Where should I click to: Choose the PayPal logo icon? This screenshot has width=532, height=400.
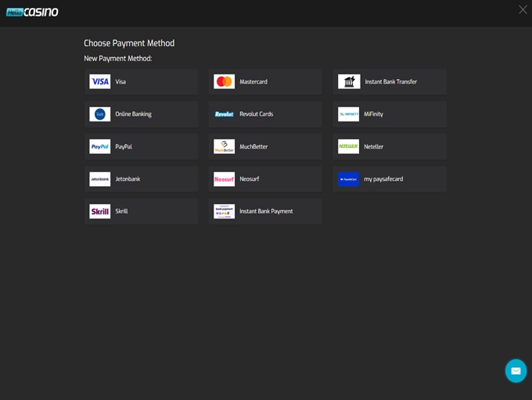pos(99,146)
